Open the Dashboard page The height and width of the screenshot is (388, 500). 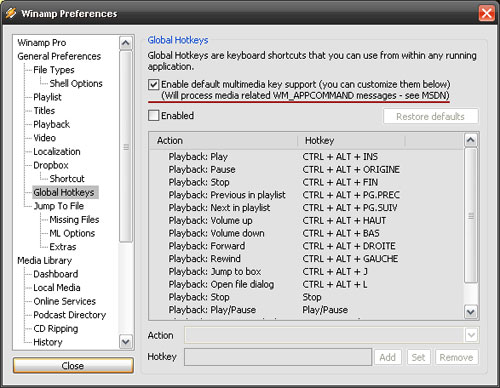56,274
